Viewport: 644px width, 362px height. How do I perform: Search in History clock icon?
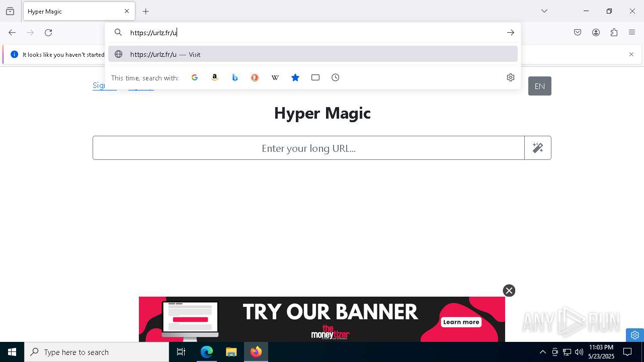pyautogui.click(x=336, y=77)
